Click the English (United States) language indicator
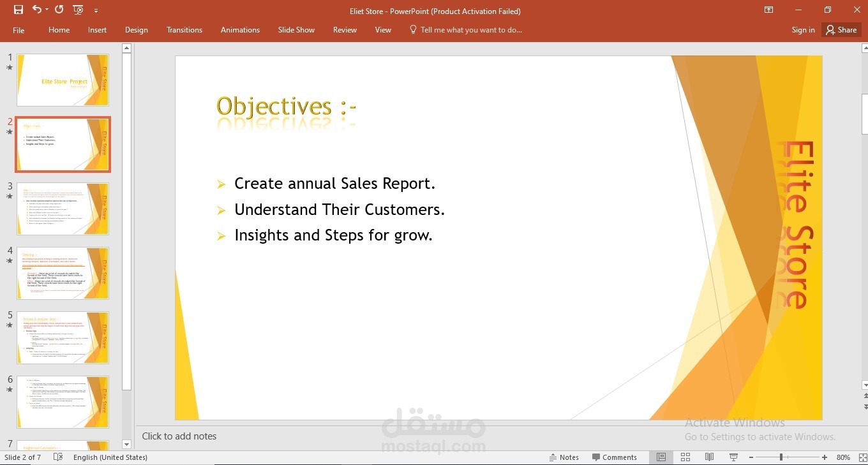Image resolution: width=868 pixels, height=465 pixels. click(110, 457)
